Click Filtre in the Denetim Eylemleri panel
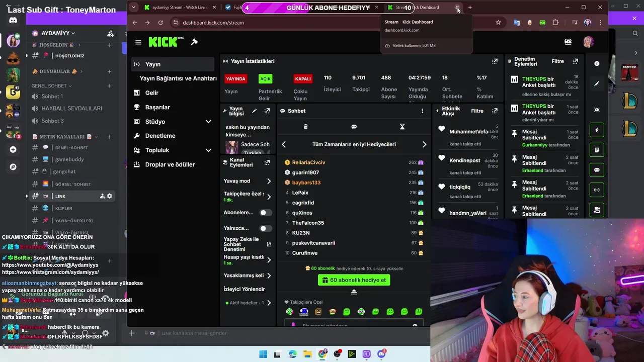The image size is (644, 362). coord(557,61)
